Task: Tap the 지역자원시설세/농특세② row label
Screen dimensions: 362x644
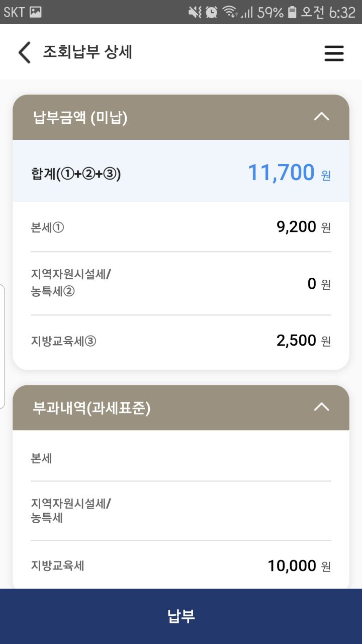Action: [71, 283]
